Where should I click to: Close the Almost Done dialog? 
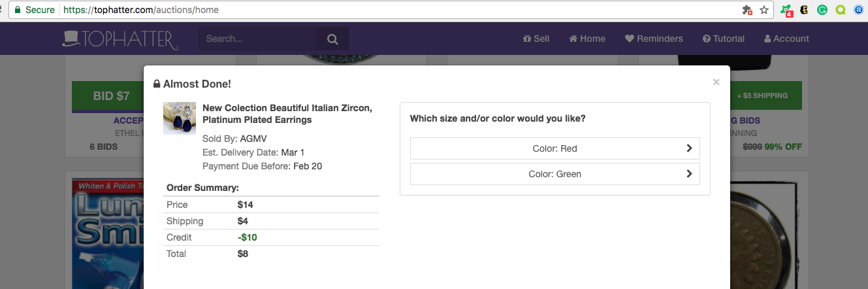click(716, 82)
